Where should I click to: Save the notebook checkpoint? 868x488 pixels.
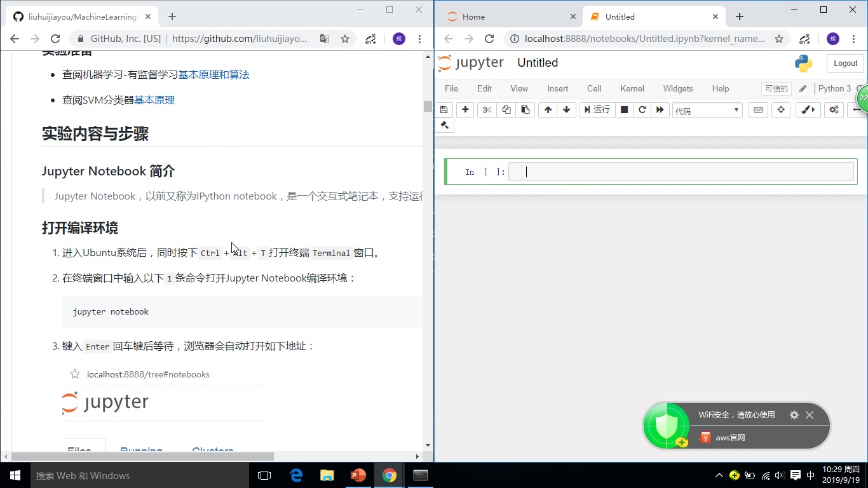(x=444, y=110)
